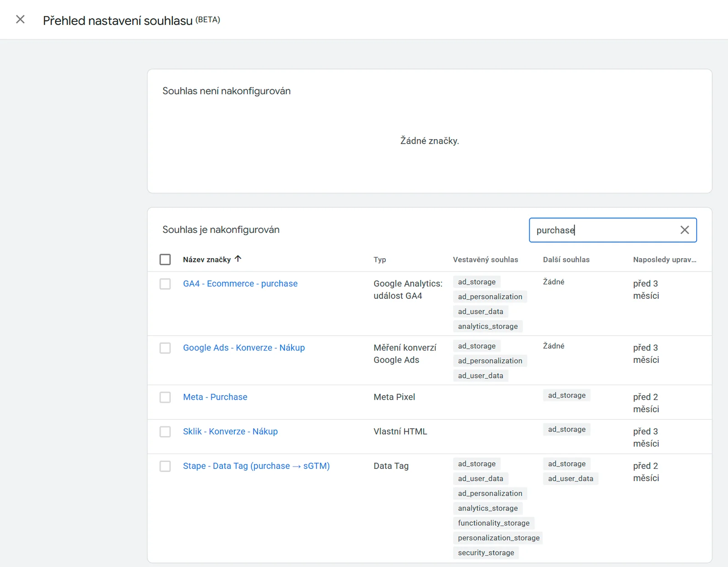
Task: Click security_storage chip in Stape row
Action: (x=486, y=553)
